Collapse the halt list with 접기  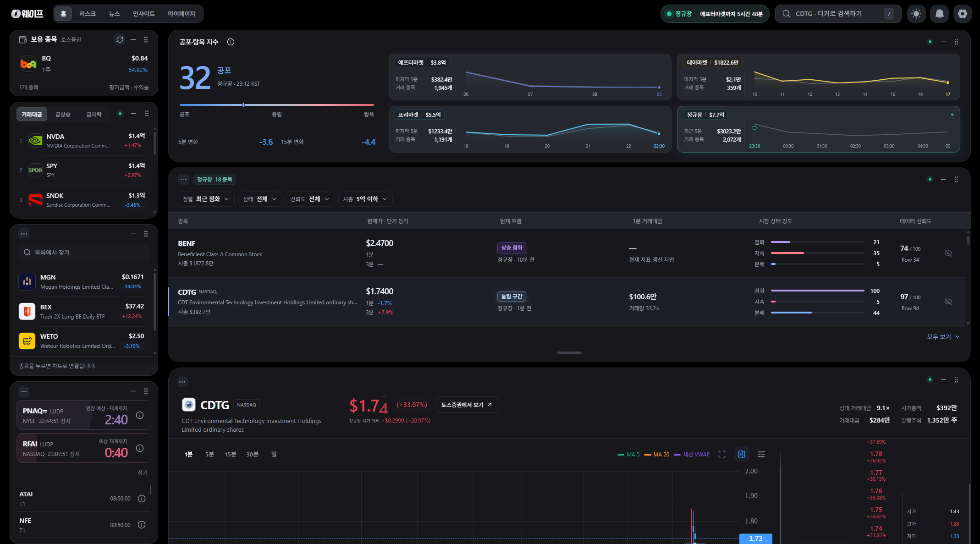[143, 473]
